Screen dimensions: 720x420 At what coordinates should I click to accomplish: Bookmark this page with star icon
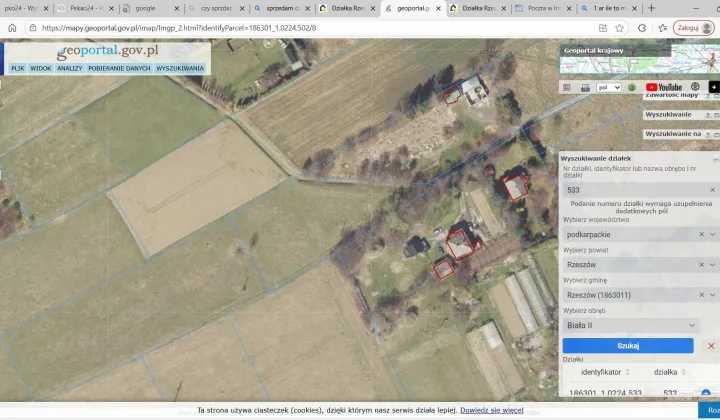(619, 28)
